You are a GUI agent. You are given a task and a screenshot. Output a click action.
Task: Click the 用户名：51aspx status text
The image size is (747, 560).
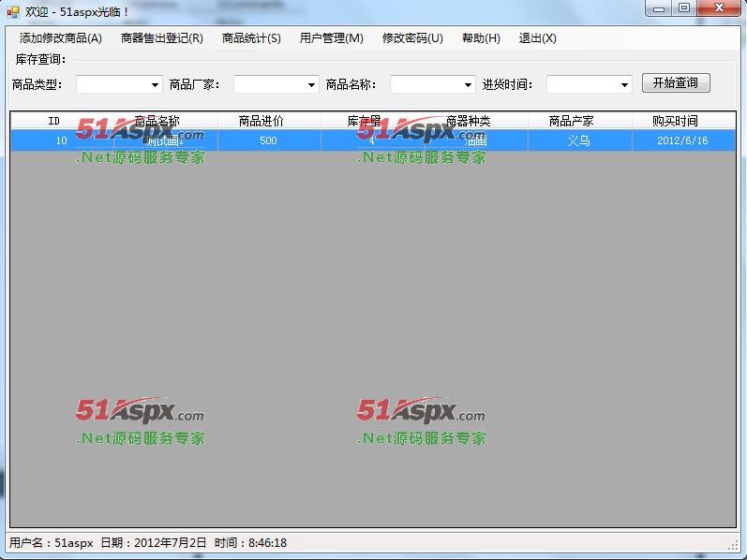(x=51, y=543)
